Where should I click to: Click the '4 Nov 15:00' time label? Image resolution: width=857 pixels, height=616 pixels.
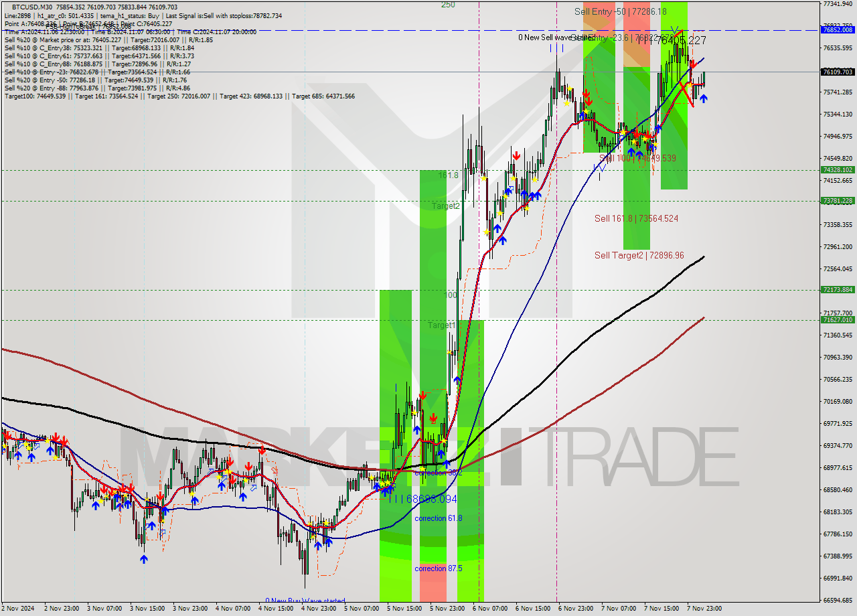[x=276, y=609]
